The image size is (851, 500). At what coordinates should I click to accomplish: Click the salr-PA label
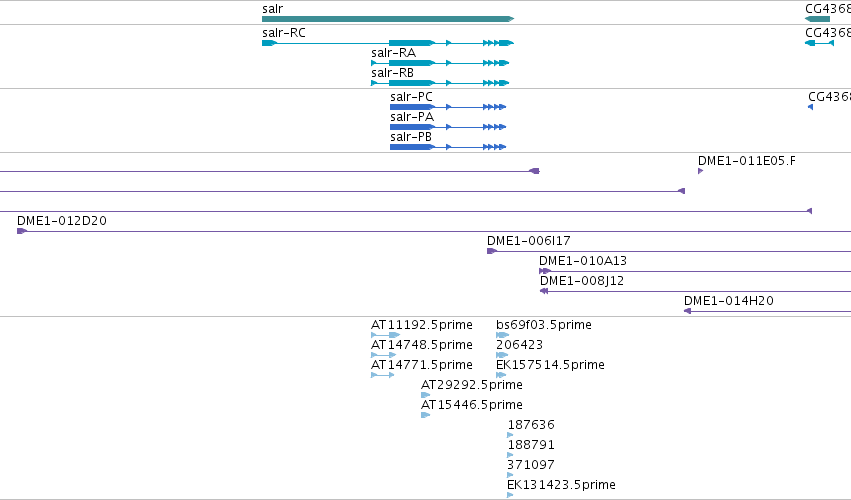pos(412,117)
